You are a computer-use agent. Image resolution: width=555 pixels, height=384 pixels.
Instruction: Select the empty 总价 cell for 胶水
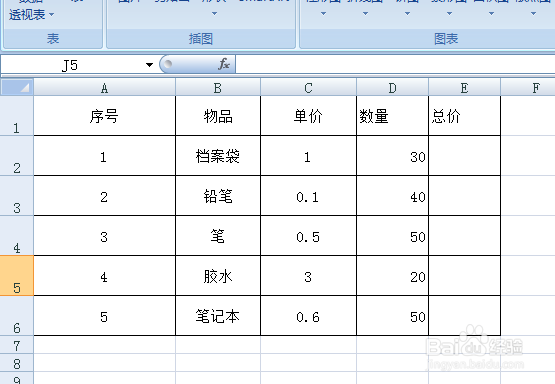(x=464, y=276)
